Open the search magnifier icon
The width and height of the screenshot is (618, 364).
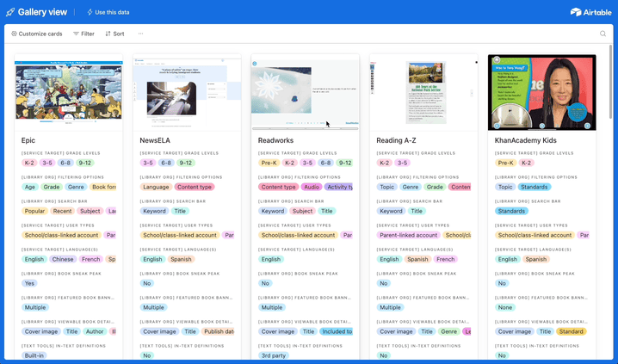(603, 34)
